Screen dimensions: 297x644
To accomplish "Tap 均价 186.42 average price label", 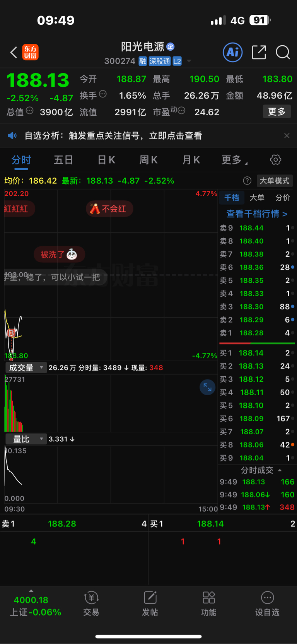I will pyautogui.click(x=31, y=181).
